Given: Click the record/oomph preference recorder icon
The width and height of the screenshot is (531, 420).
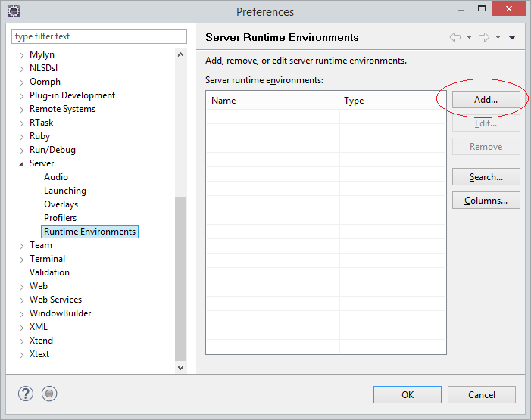Looking at the screenshot, I should click(49, 394).
